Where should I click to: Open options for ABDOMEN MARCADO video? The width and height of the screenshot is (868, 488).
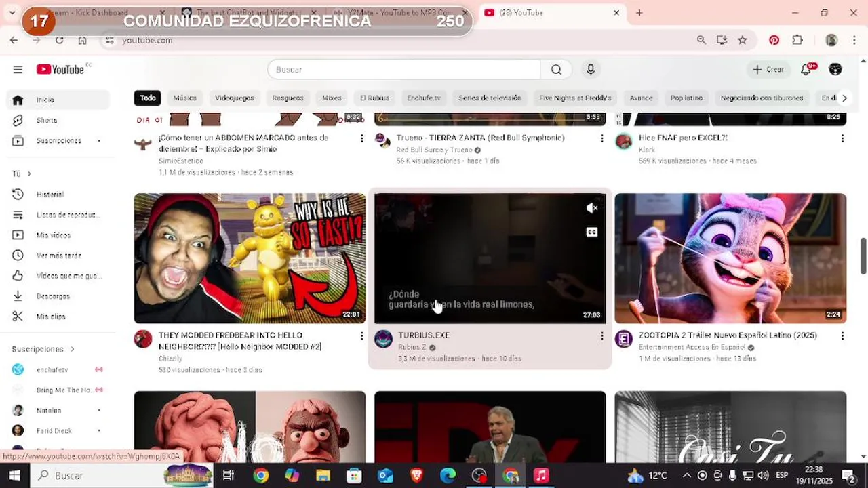[361, 138]
